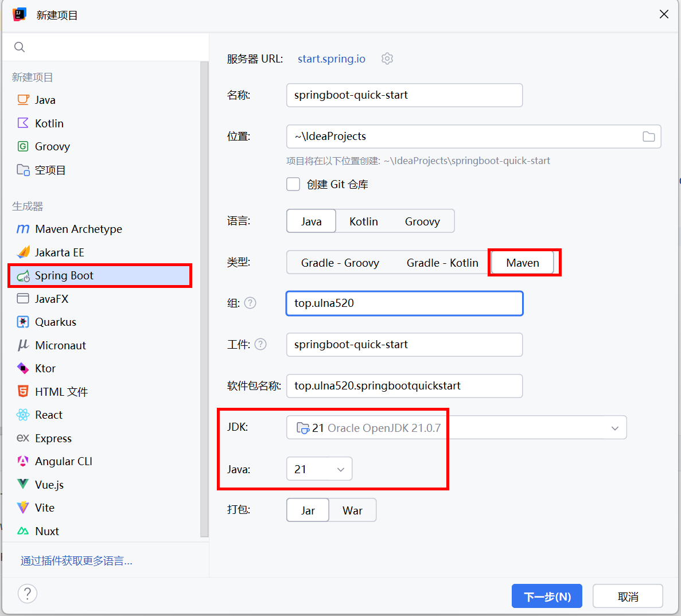Select the Quarkus generator
The image size is (681, 616).
(55, 322)
